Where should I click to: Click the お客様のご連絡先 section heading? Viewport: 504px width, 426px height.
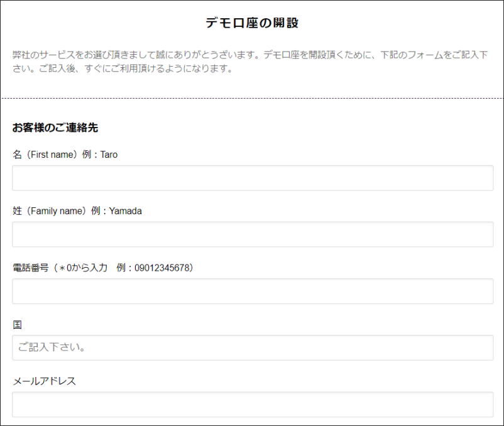point(55,128)
